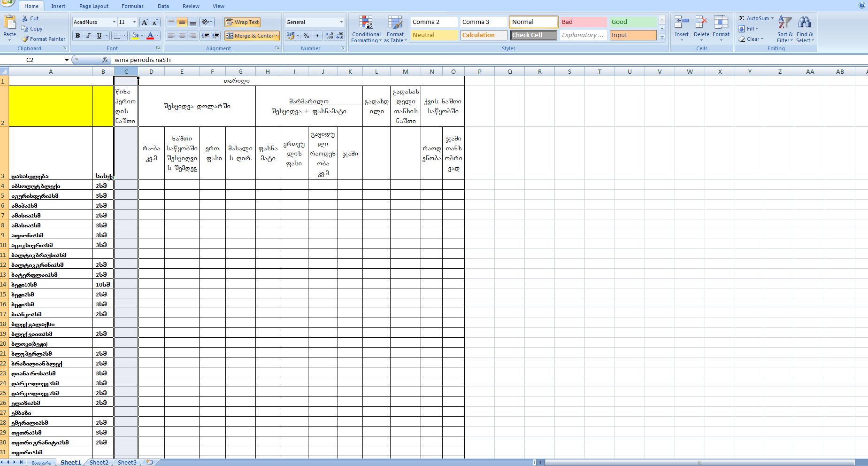
Task: Click the Insert Function fx icon
Action: coord(105,60)
